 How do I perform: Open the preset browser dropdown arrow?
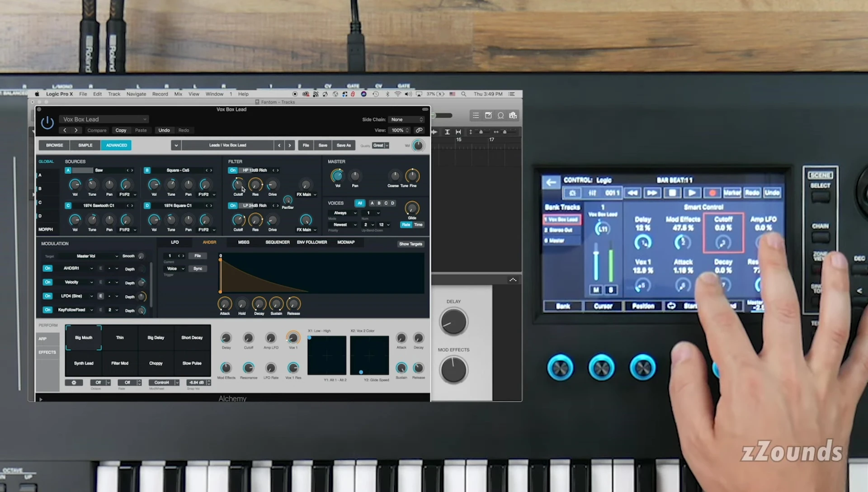176,145
